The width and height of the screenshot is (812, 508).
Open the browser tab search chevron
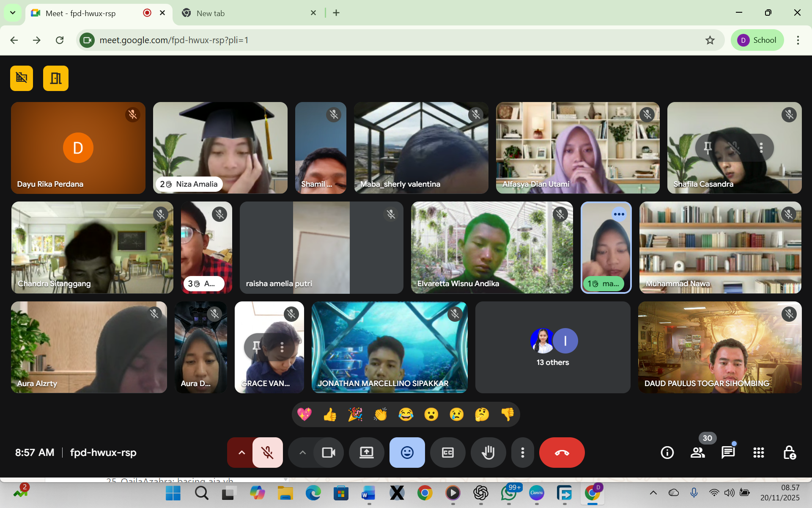point(12,13)
